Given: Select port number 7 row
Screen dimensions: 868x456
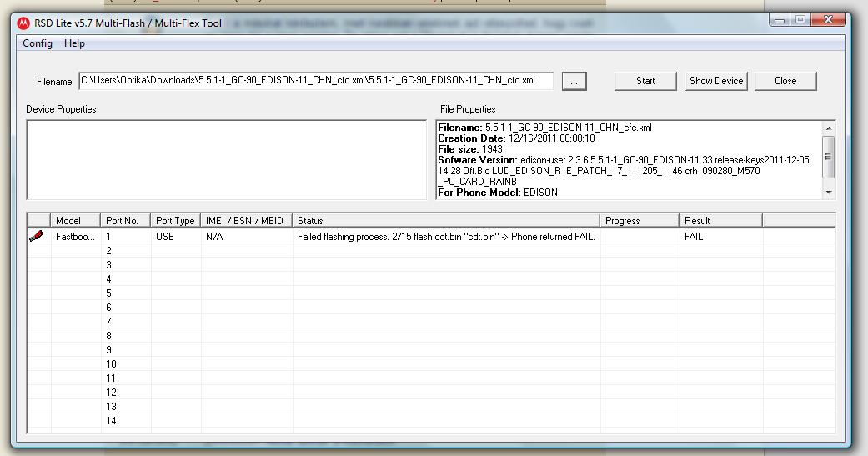Looking at the screenshot, I should pyautogui.click(x=431, y=322).
